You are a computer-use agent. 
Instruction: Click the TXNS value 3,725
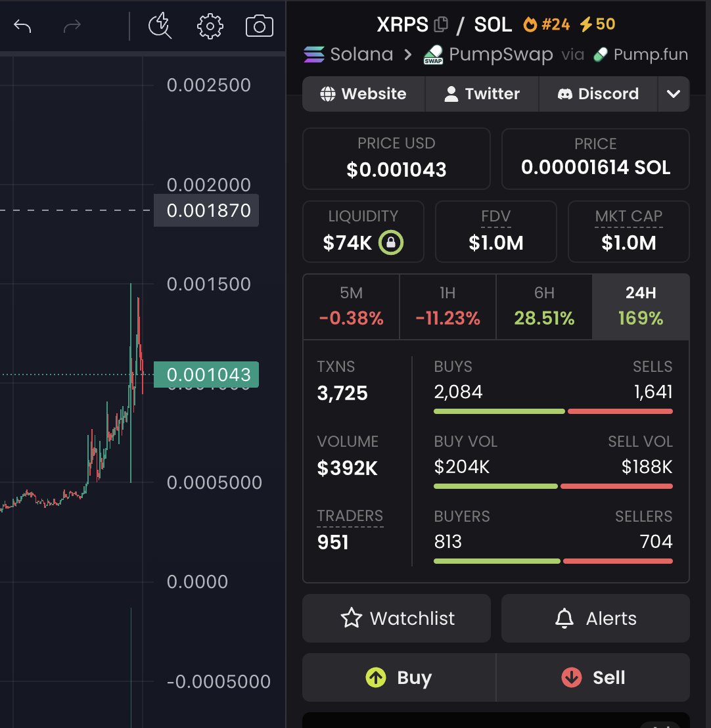point(342,394)
